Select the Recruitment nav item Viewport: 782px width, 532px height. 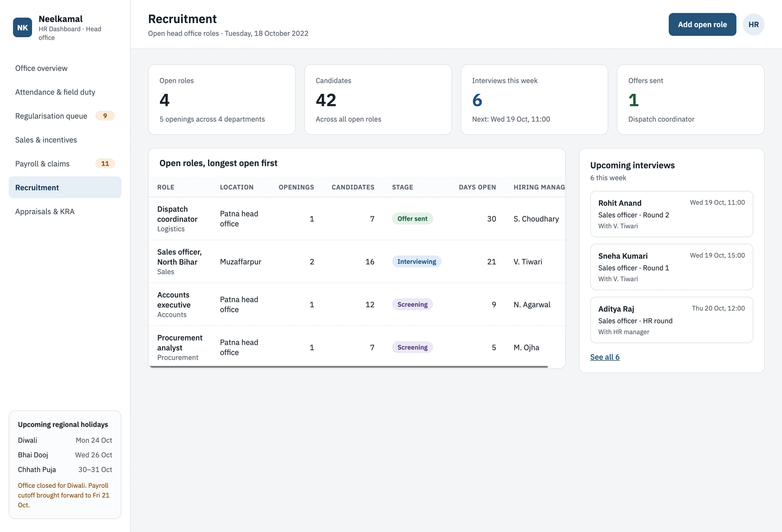click(65, 188)
